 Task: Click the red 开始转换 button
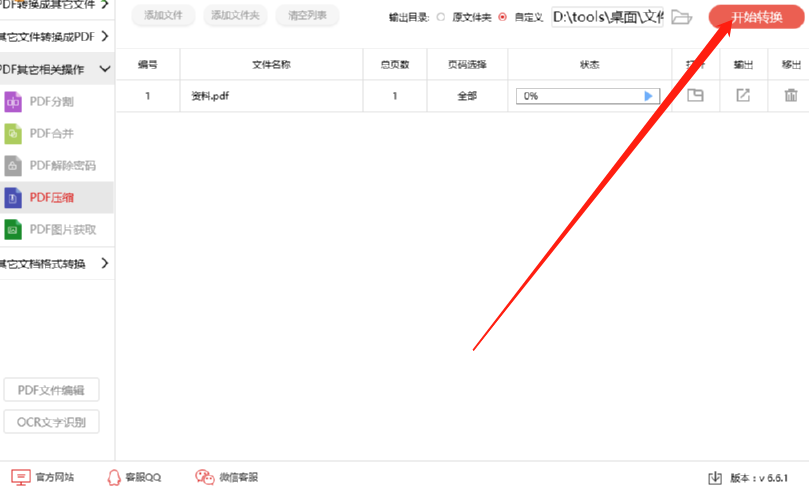[x=756, y=17]
